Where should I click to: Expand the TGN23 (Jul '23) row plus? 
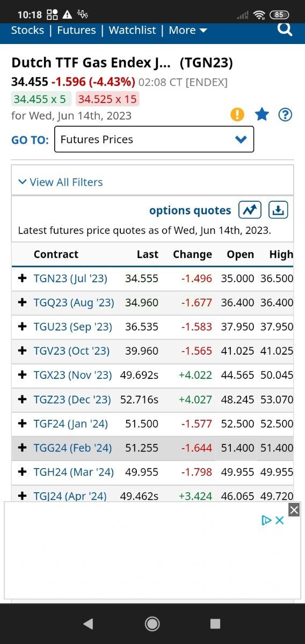pyautogui.click(x=22, y=279)
